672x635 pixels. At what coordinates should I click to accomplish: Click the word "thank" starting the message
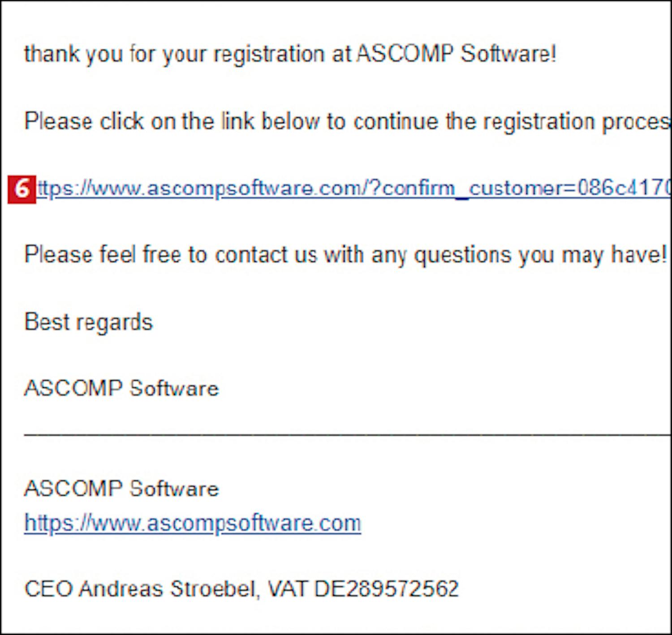[52, 54]
